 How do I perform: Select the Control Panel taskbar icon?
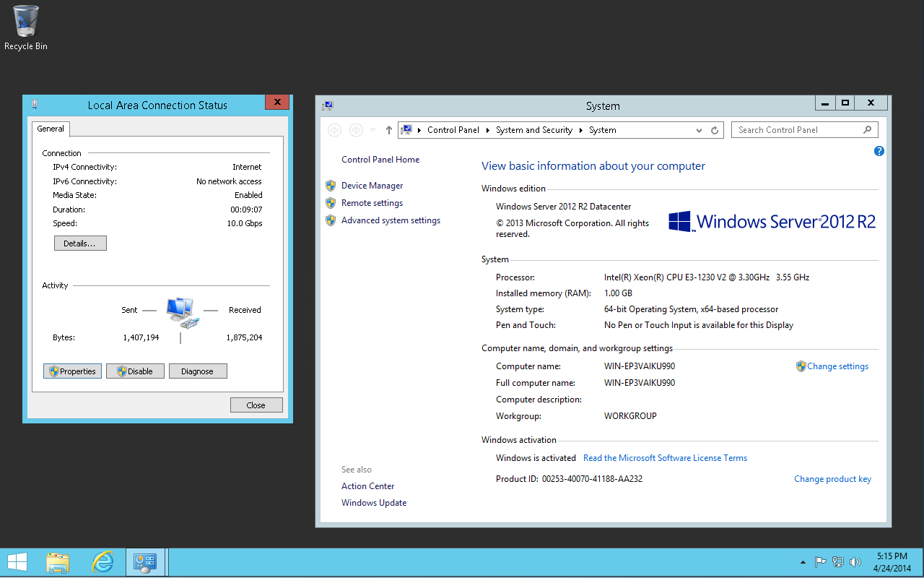pyautogui.click(x=145, y=562)
